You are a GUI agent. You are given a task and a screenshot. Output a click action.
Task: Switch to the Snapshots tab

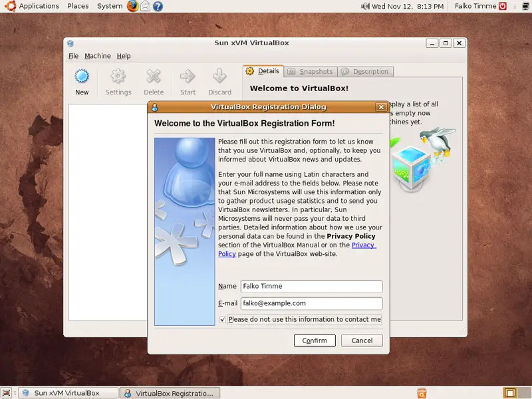(x=310, y=72)
